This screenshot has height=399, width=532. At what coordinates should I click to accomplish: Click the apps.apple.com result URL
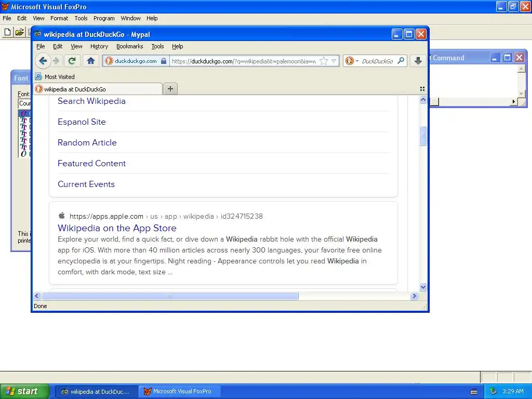pyautogui.click(x=166, y=216)
